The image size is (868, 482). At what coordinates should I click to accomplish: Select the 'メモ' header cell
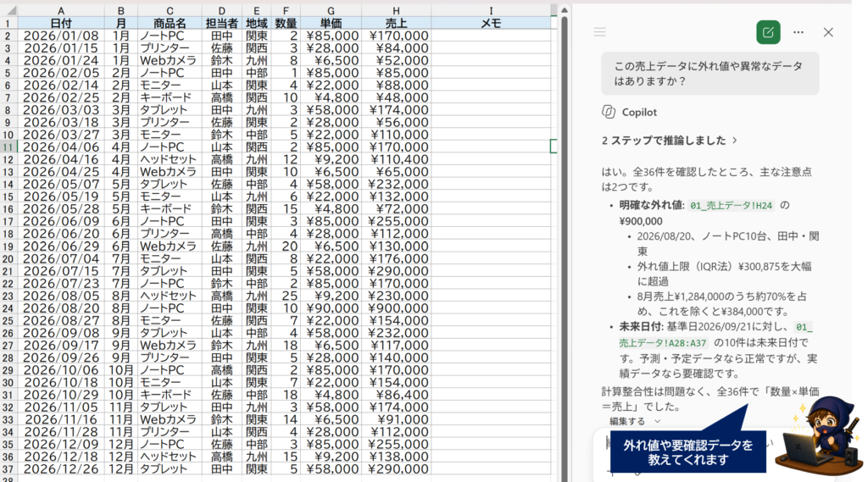(491, 23)
